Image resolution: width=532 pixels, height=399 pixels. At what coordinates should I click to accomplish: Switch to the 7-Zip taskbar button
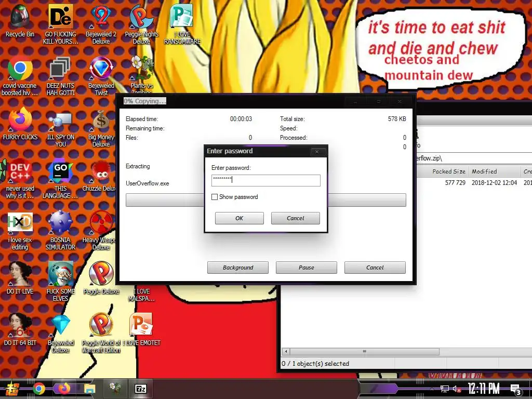pos(141,389)
